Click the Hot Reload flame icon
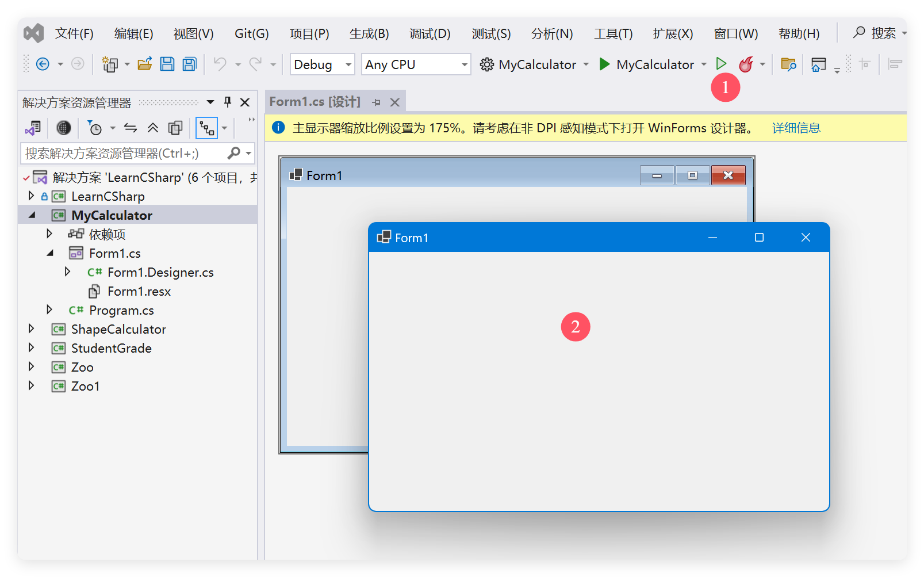 [x=746, y=64]
